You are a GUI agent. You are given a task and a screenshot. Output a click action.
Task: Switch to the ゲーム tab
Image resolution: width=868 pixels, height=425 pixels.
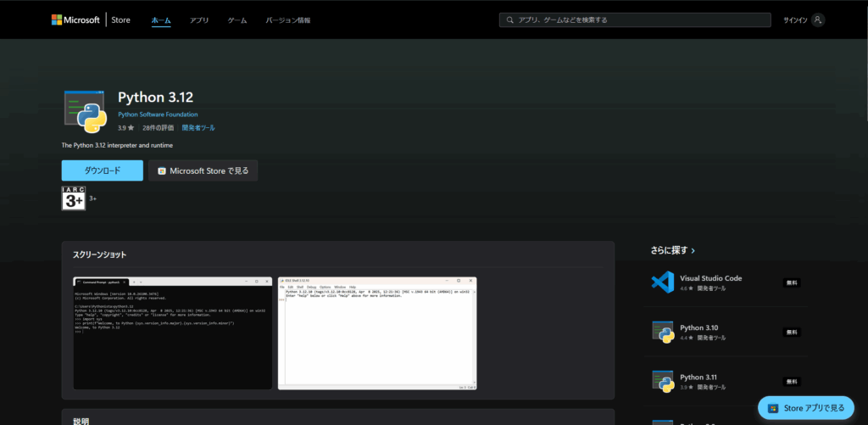click(x=237, y=20)
